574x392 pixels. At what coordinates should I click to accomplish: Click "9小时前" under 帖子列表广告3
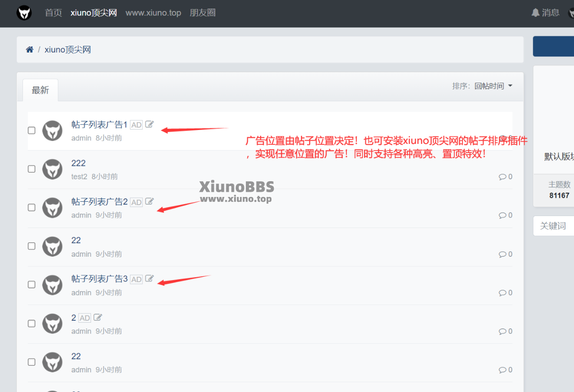tap(109, 293)
